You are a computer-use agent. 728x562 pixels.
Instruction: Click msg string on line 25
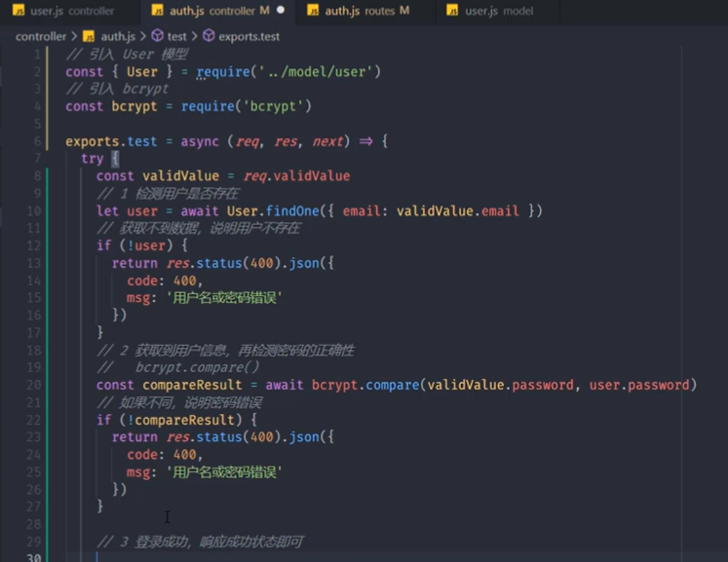click(x=224, y=472)
